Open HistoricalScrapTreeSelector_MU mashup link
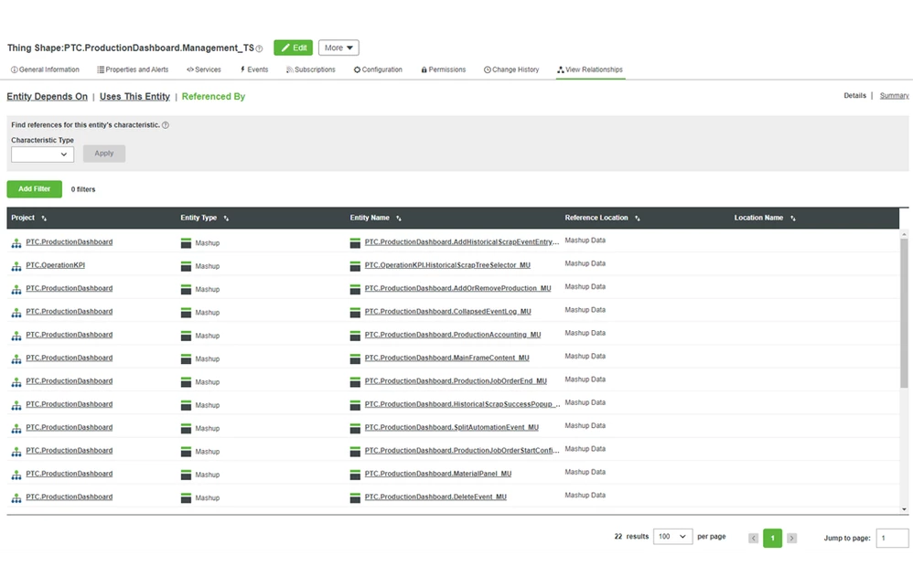Image resolution: width=913 pixels, height=588 pixels. (x=447, y=265)
